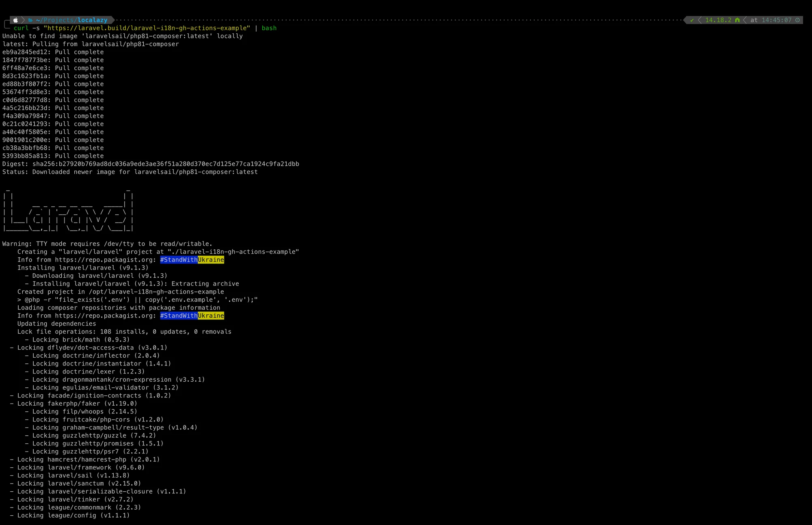Click the green checkmark status icon
The height and width of the screenshot is (525, 812).
click(x=692, y=20)
